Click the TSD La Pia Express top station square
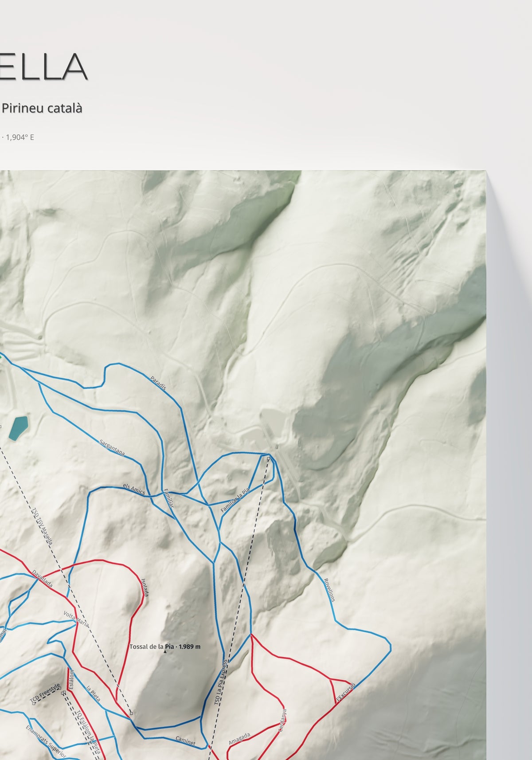 click(x=268, y=458)
